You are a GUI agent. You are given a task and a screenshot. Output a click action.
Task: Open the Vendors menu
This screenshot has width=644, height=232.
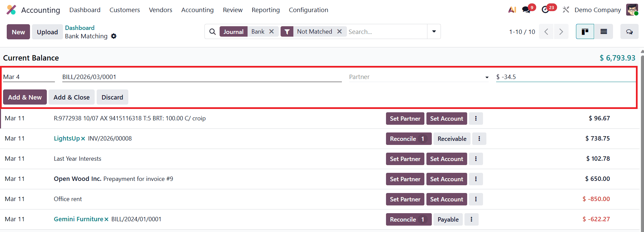point(161,10)
